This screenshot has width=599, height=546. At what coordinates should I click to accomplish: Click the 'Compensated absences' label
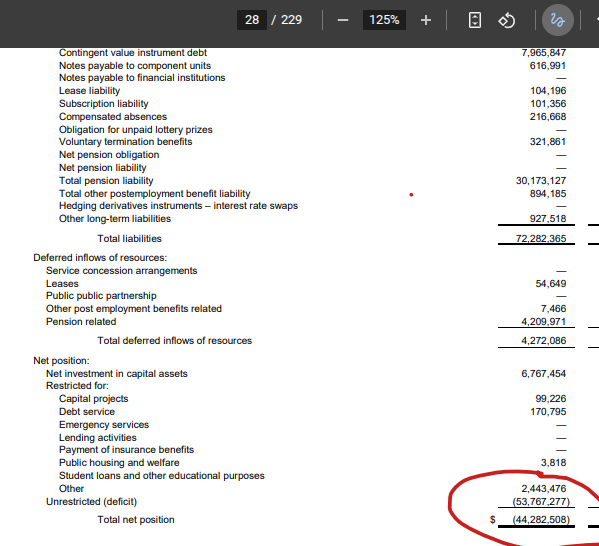[113, 117]
